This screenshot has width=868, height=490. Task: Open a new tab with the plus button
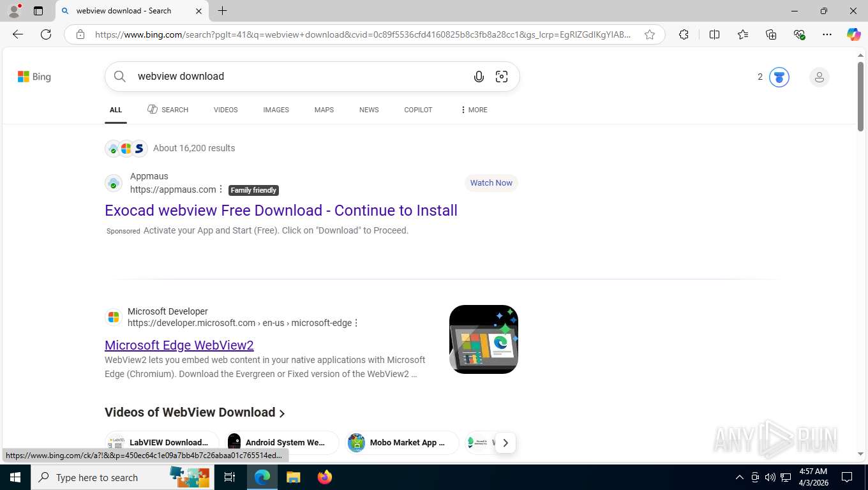tap(222, 11)
